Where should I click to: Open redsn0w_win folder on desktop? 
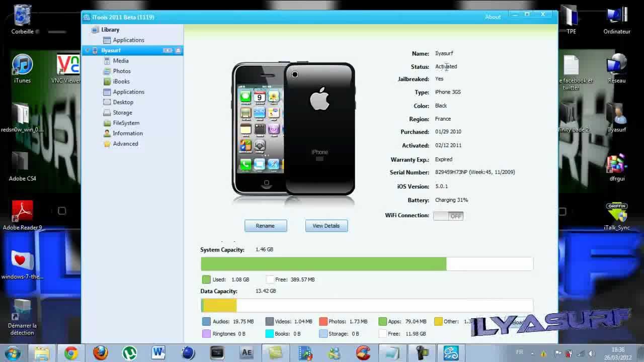pos(22,118)
